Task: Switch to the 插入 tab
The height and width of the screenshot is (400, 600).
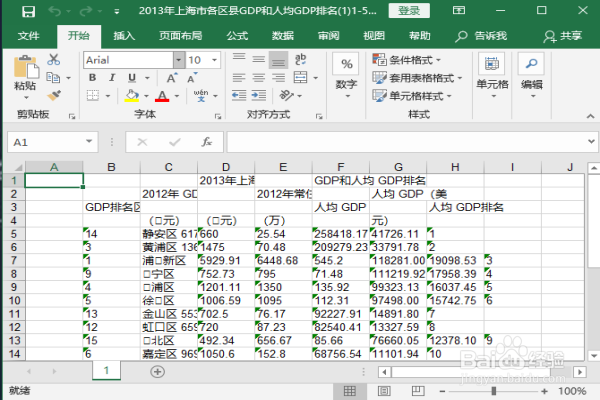Action: [x=124, y=36]
